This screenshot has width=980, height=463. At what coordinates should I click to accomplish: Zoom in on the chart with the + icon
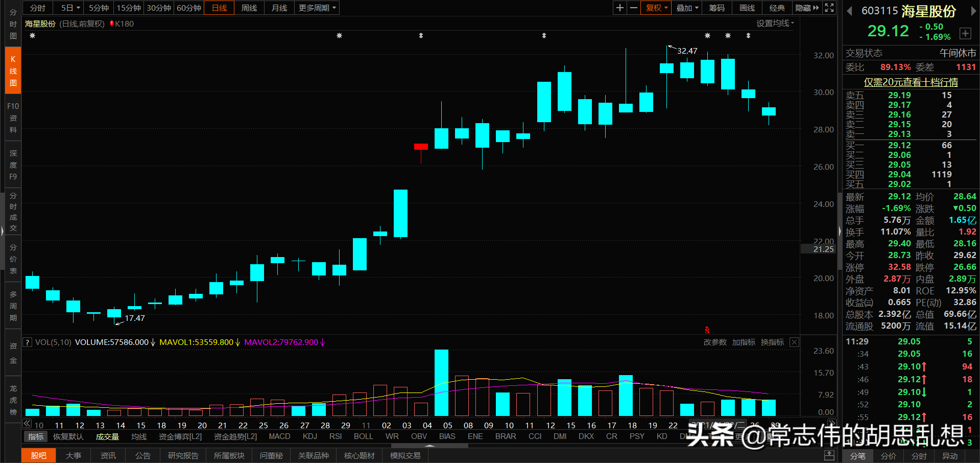[619, 8]
